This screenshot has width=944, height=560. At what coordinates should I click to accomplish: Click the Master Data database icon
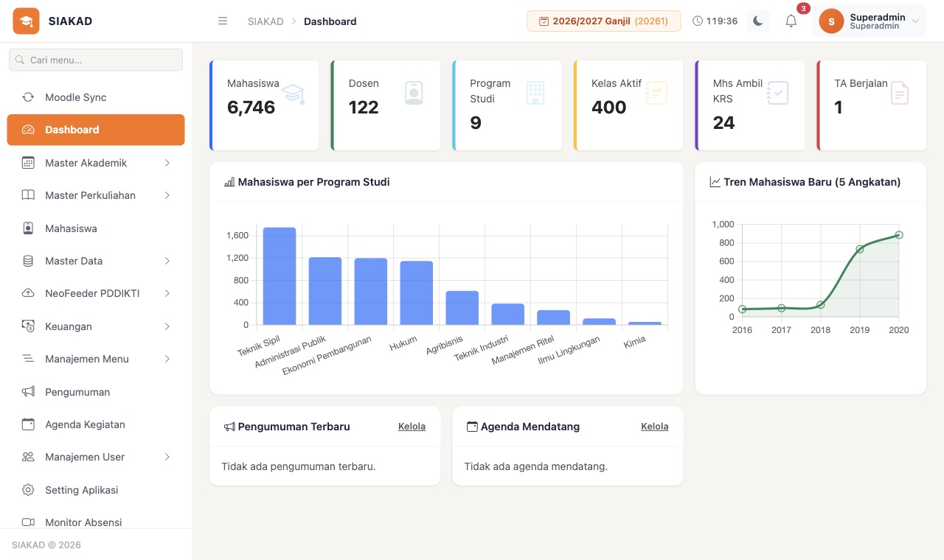point(28,261)
